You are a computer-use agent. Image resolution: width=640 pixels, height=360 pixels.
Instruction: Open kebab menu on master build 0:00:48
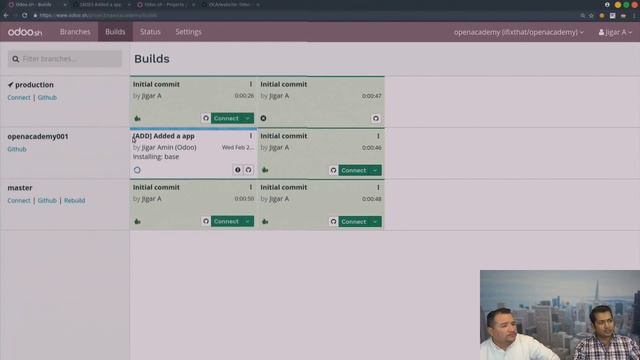pyautogui.click(x=378, y=187)
